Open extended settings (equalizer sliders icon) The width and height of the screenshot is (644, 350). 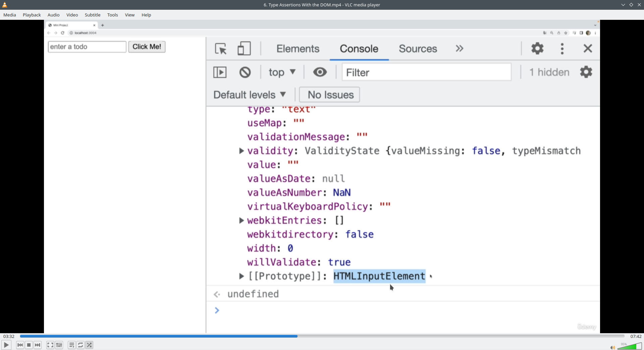click(x=59, y=345)
